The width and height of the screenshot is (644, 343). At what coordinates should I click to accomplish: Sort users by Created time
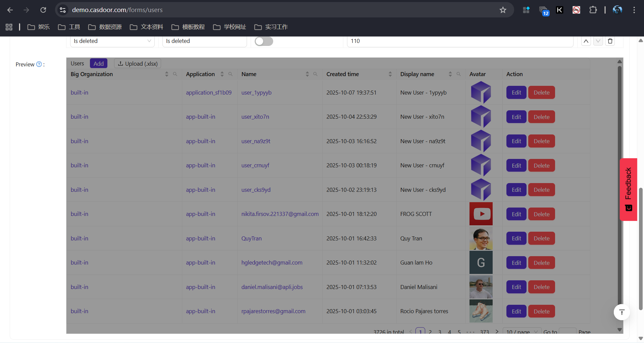pyautogui.click(x=390, y=74)
